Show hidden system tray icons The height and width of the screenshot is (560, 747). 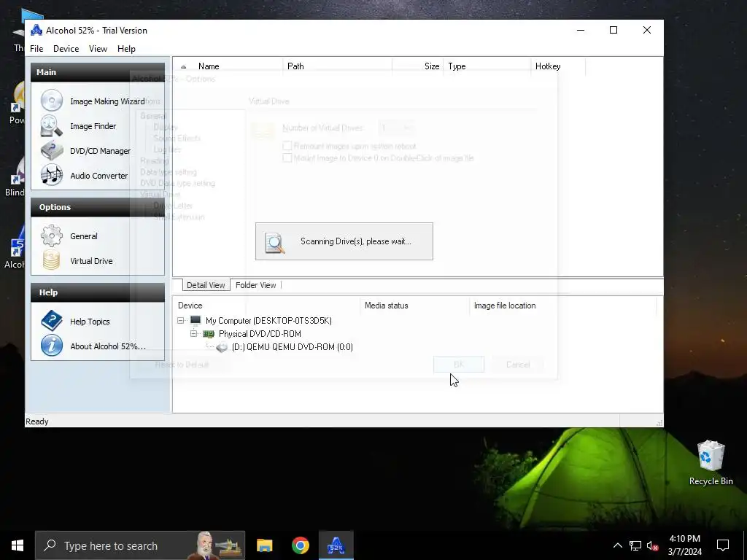pyautogui.click(x=617, y=545)
